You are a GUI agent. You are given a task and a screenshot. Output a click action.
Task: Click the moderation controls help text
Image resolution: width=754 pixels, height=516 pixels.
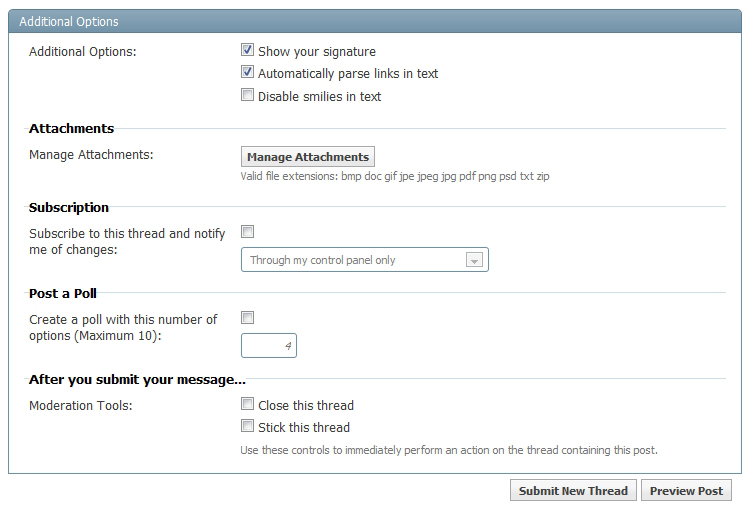(449, 450)
